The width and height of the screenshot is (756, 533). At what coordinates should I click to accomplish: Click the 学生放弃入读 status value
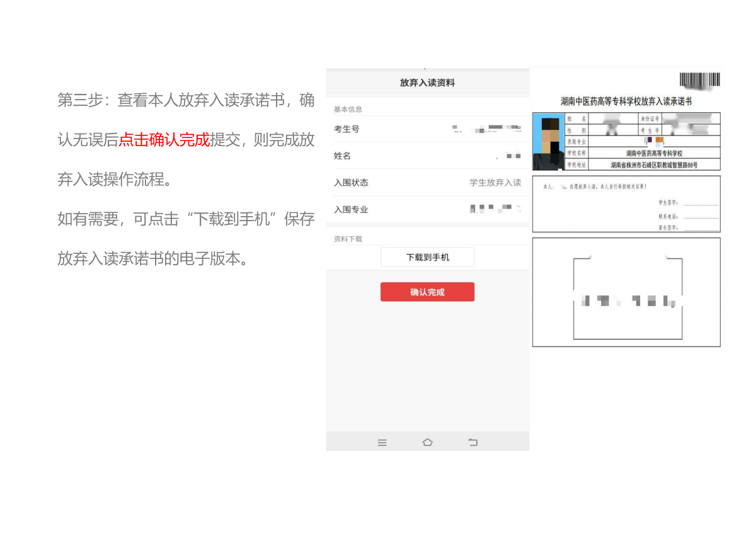(x=495, y=183)
